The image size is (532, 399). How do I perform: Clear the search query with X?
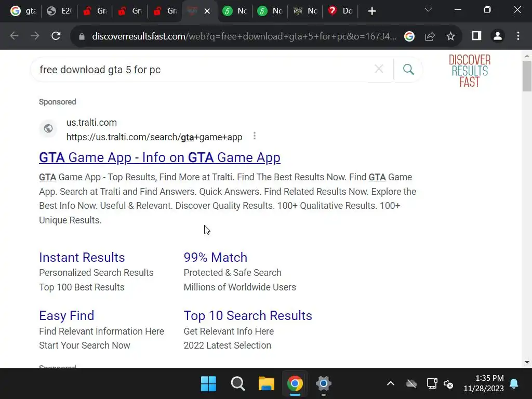click(x=379, y=69)
